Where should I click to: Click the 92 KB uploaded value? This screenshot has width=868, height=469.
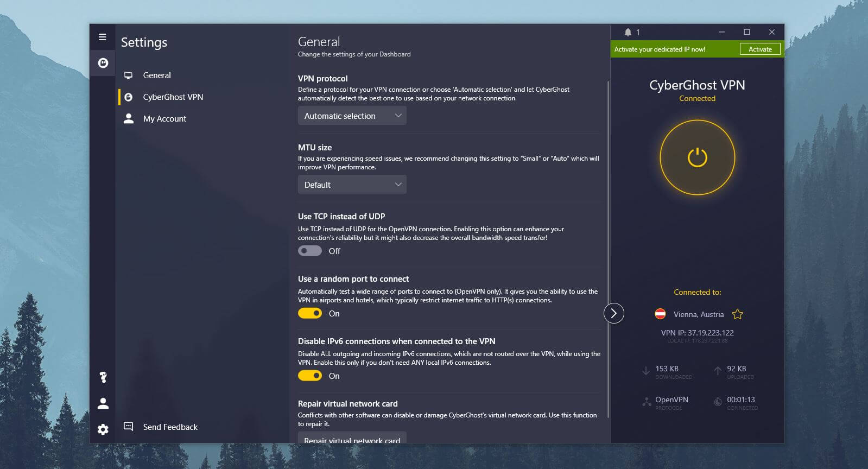[x=737, y=369]
